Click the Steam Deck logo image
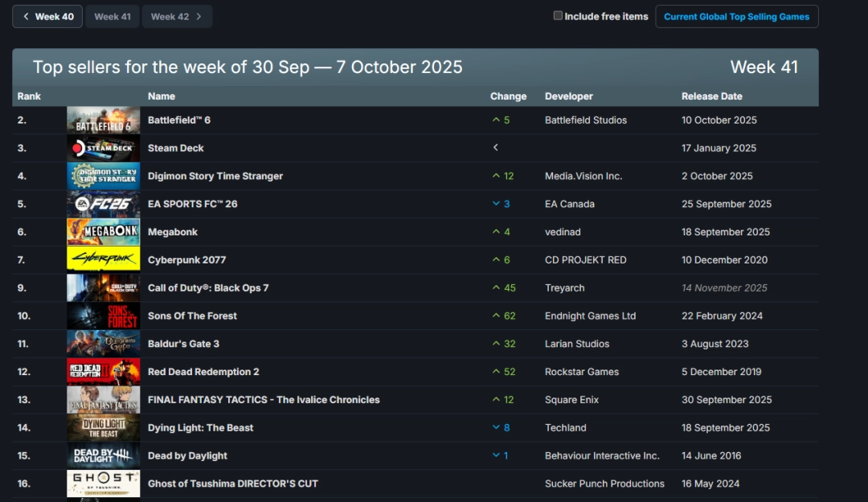Image resolution: width=868 pixels, height=502 pixels. [103, 149]
